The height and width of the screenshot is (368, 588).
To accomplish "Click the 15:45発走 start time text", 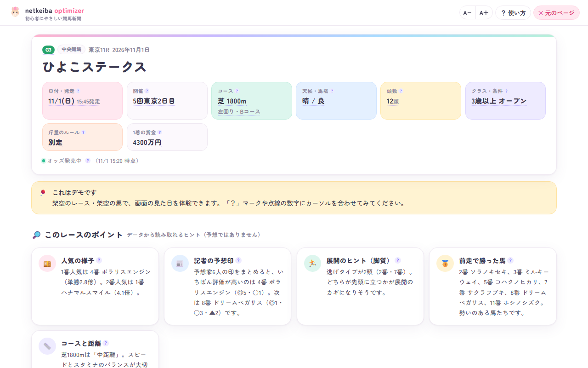I will 88,102.
